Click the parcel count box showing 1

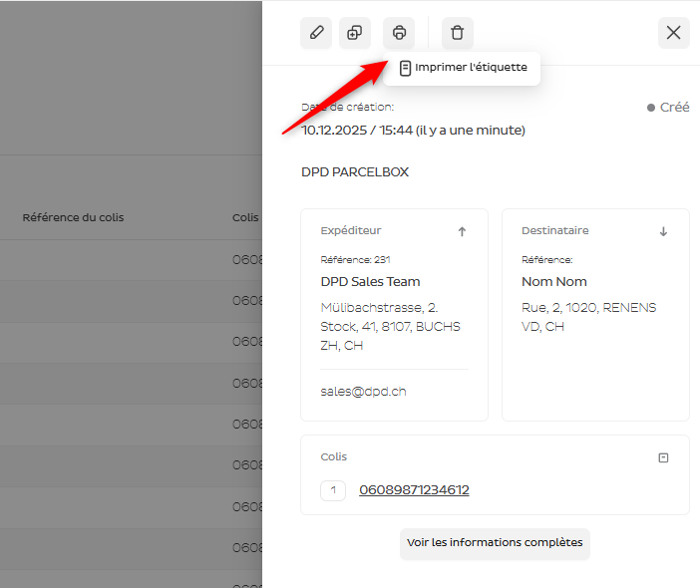(333, 490)
